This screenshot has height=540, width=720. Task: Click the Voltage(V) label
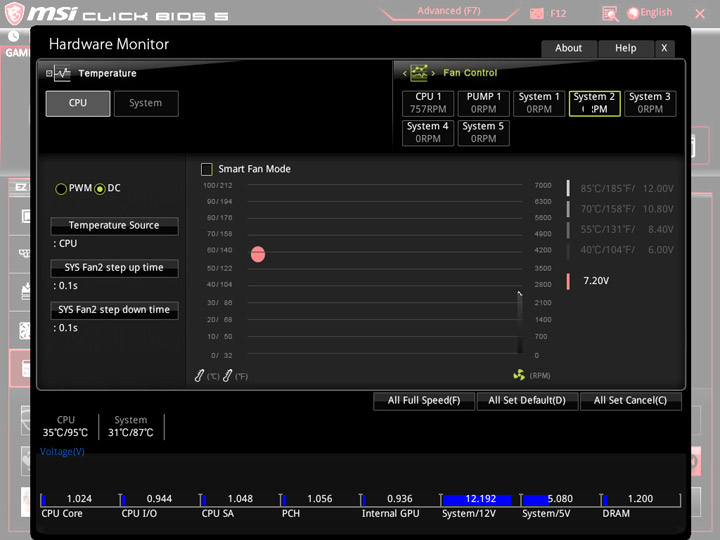pyautogui.click(x=62, y=452)
